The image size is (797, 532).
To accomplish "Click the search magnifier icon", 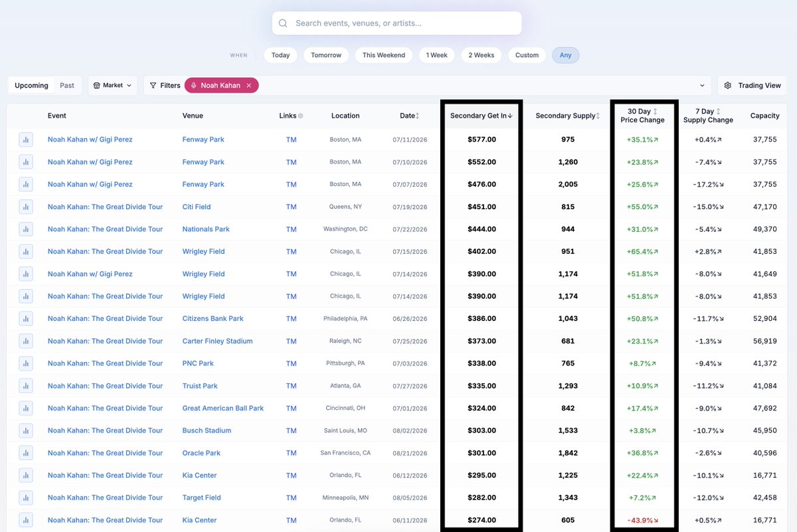I will click(x=283, y=23).
